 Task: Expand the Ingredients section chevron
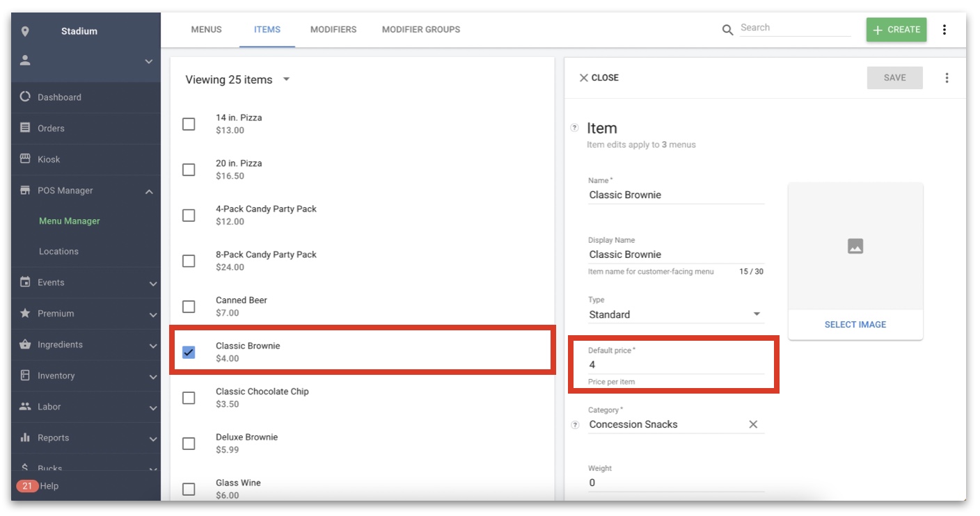pos(153,346)
